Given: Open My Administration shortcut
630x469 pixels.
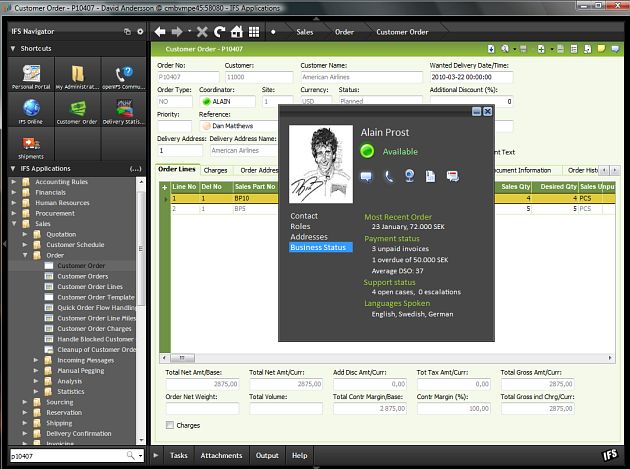Looking at the screenshot, I should coord(77,76).
